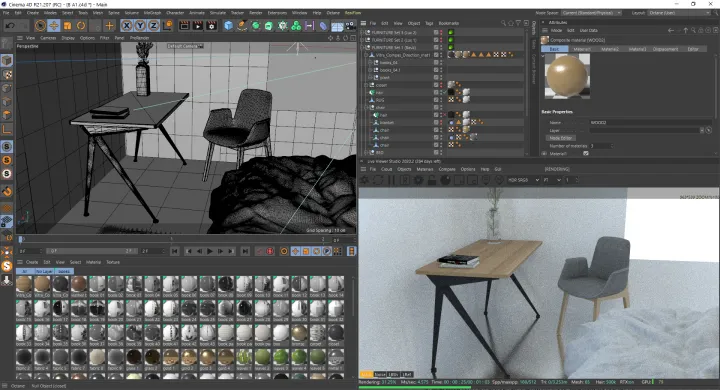720x390 pixels.
Task: Toggle the Z axis lock button
Action: click(153, 26)
